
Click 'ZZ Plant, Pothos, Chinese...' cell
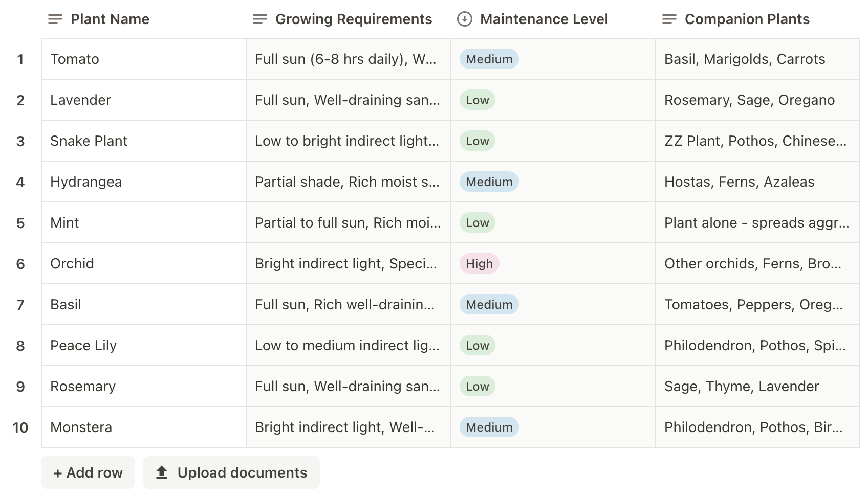click(x=757, y=141)
